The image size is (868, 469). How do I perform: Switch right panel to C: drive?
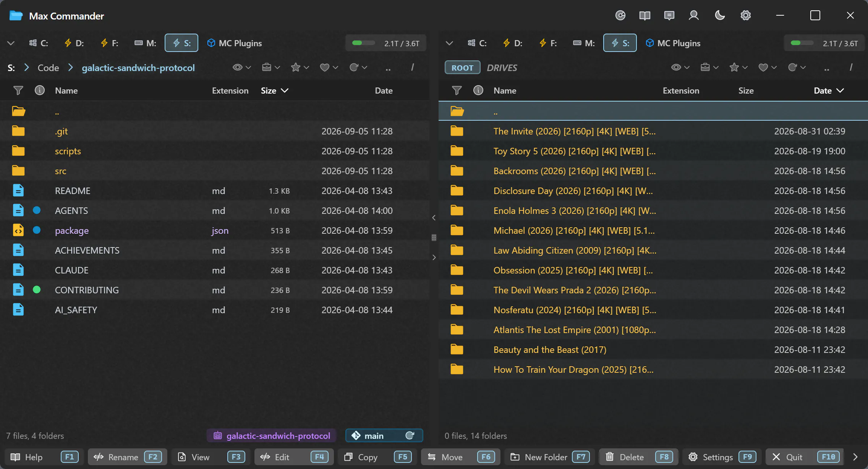click(x=478, y=43)
